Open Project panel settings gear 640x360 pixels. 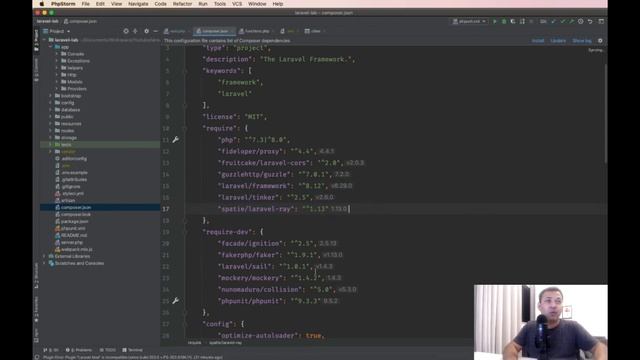coord(146,31)
